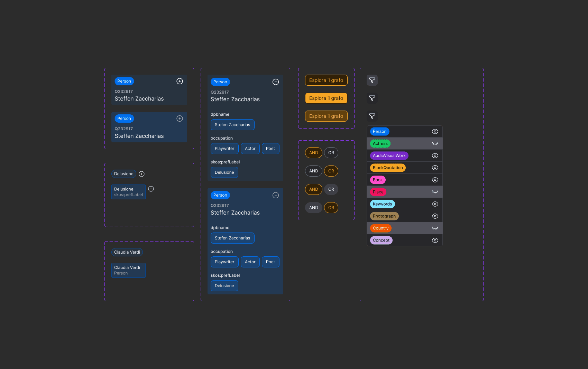
Task: Click the solid orange Esplora il grafo button
Action: [326, 98]
